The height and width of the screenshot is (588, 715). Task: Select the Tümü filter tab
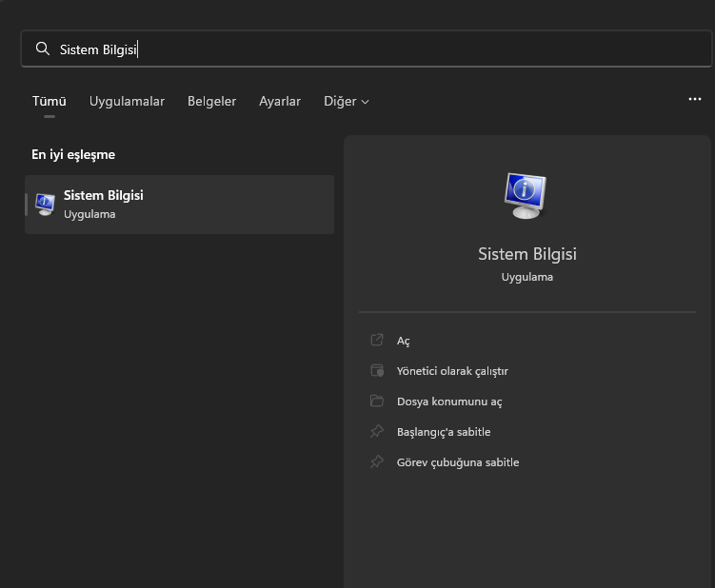(x=49, y=101)
